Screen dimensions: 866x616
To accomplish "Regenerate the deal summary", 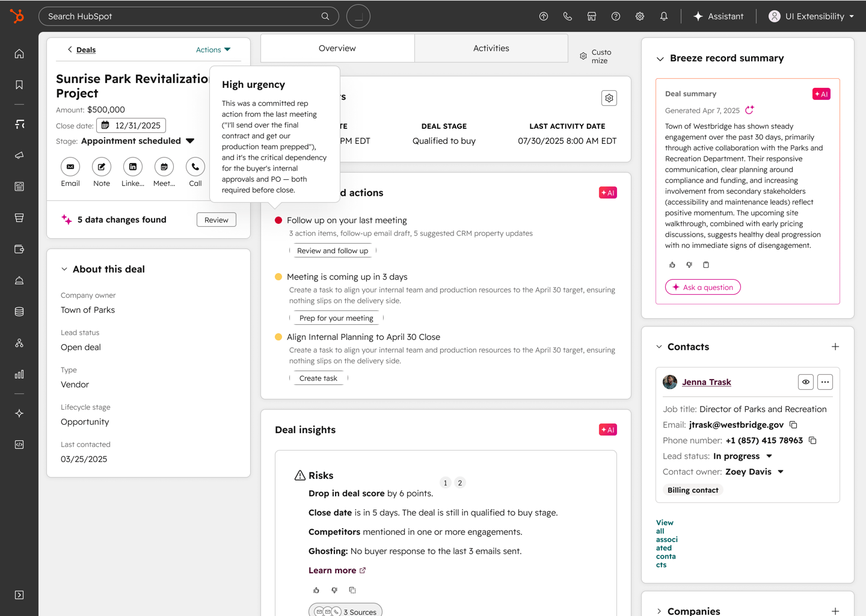I will tap(749, 110).
